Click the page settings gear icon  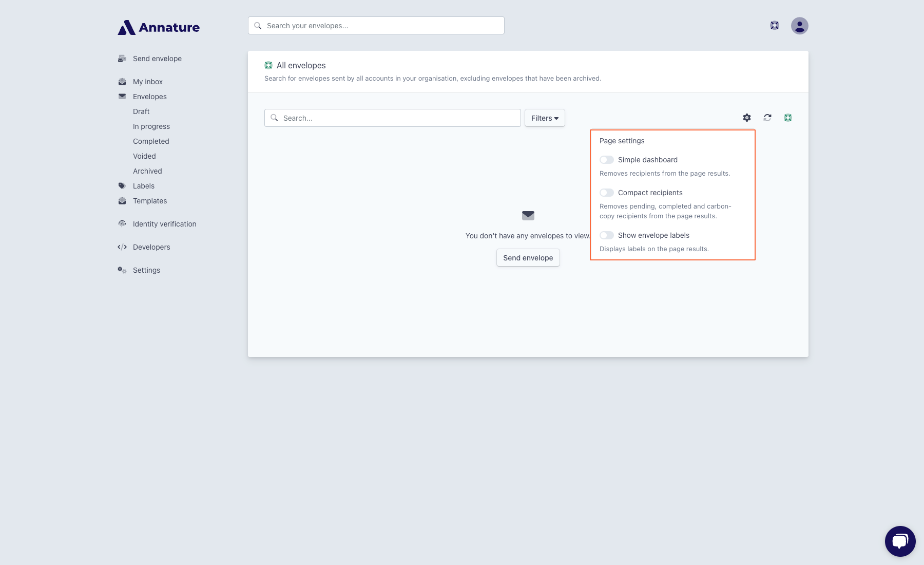(x=747, y=118)
